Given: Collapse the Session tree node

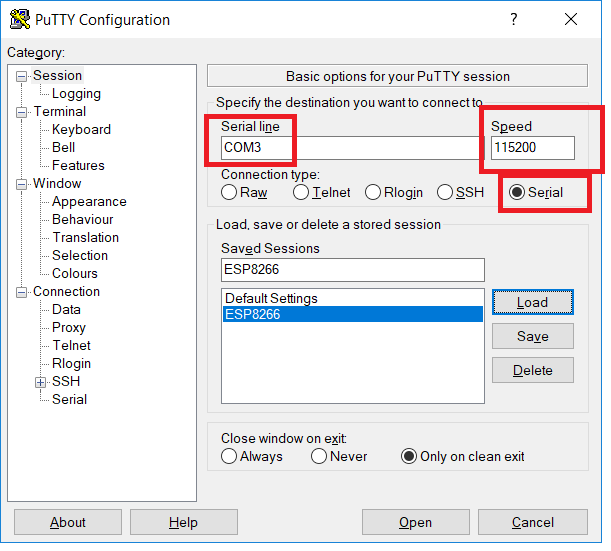Looking at the screenshot, I should click(21, 76).
